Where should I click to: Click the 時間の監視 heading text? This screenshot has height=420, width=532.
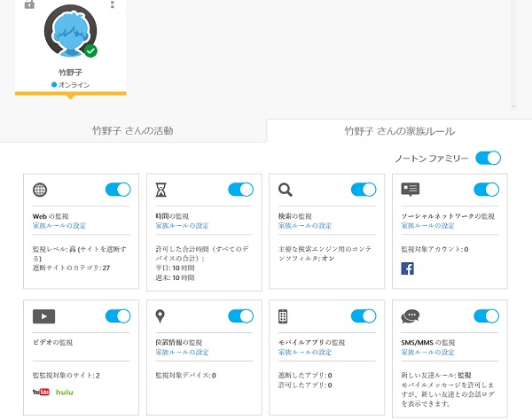coord(172,216)
